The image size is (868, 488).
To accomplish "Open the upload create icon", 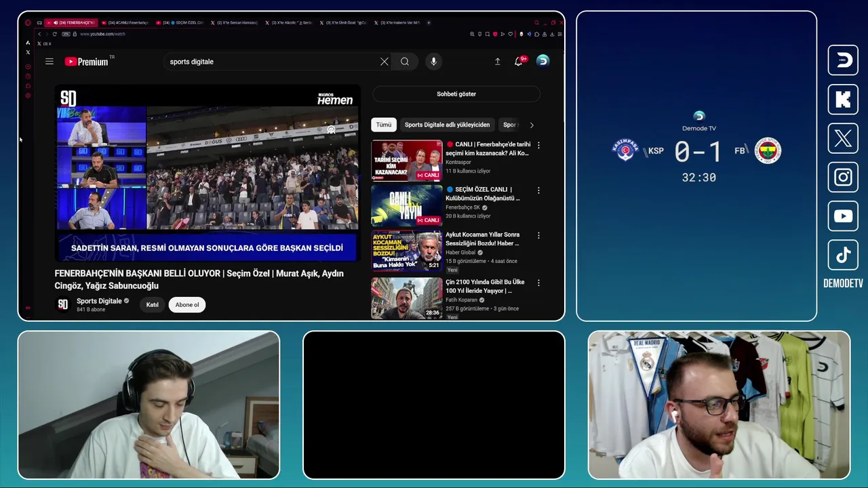I will (x=498, y=62).
